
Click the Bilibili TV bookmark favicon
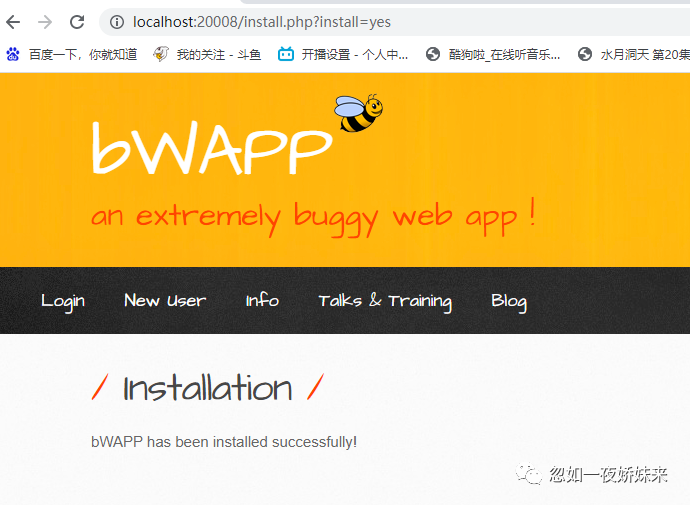[286, 54]
